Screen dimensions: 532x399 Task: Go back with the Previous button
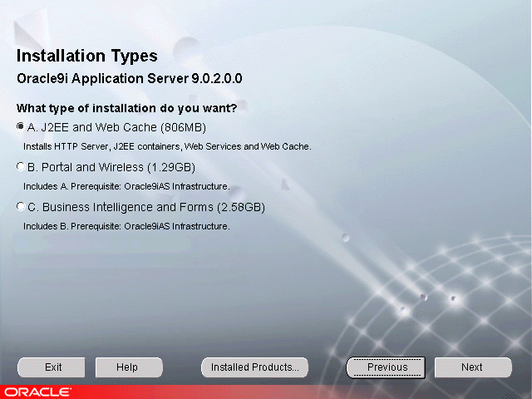coord(386,367)
